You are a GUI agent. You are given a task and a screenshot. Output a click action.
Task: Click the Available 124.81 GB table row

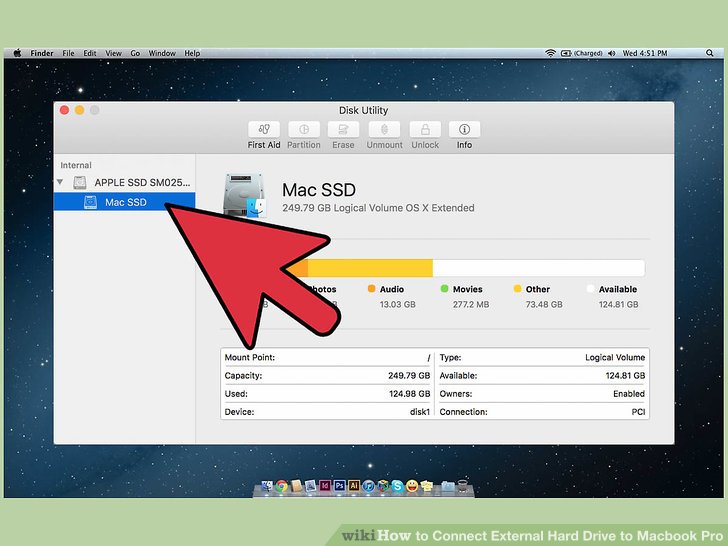pyautogui.click(x=542, y=376)
